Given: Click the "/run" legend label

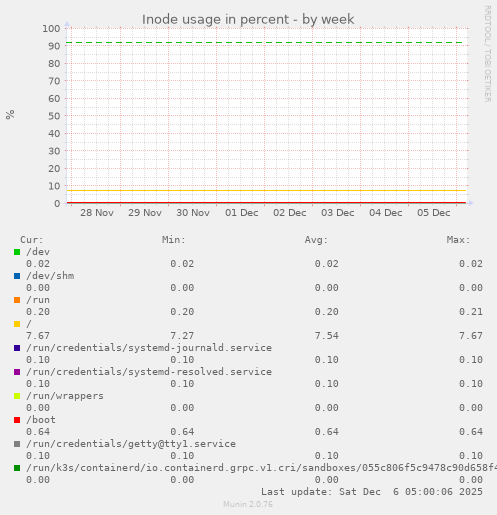Looking at the screenshot, I should pyautogui.click(x=38, y=300).
